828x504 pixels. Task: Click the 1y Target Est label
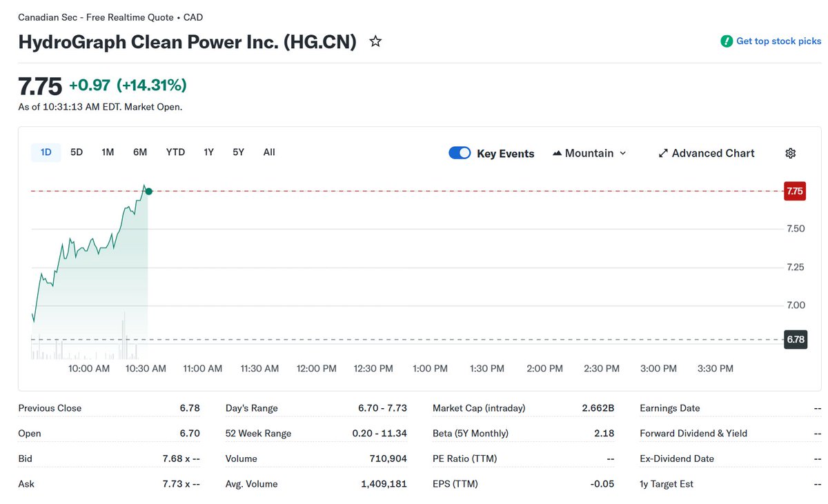pos(667,484)
